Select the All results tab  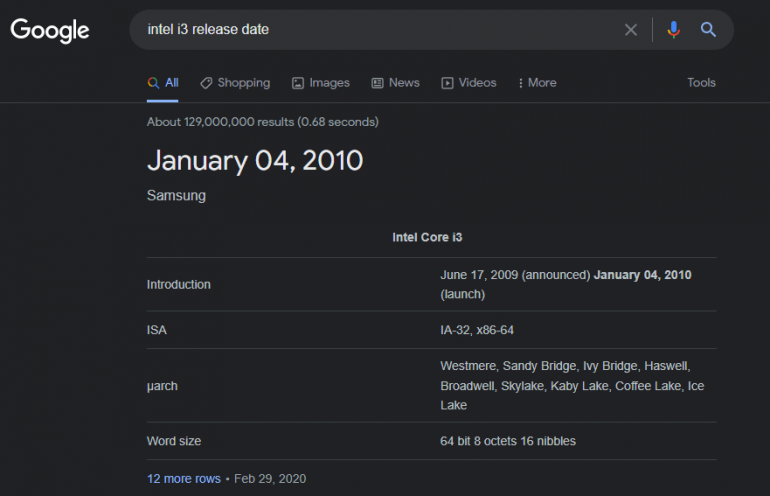coord(163,83)
